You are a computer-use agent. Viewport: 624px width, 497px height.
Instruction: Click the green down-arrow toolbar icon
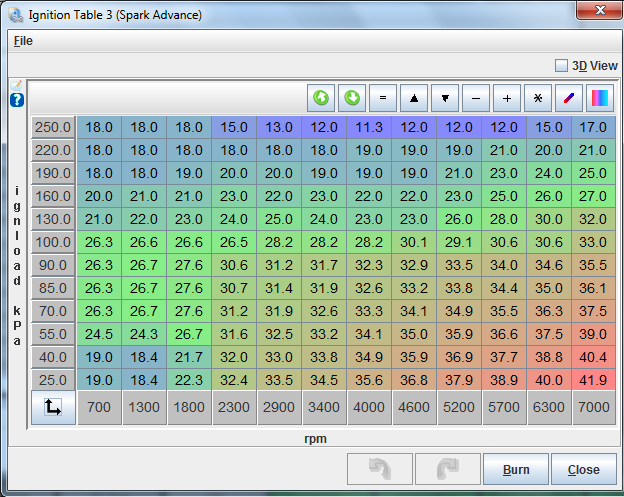click(352, 98)
